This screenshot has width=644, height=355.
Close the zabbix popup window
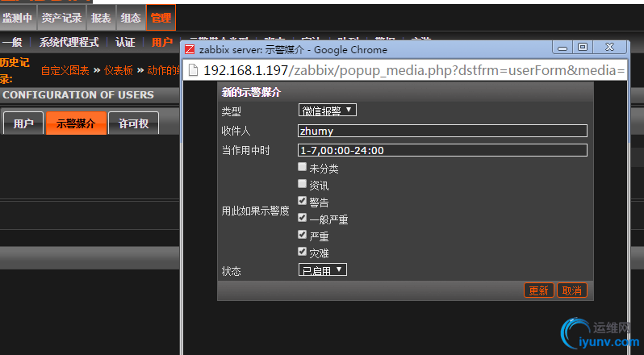pyautogui.click(x=609, y=48)
